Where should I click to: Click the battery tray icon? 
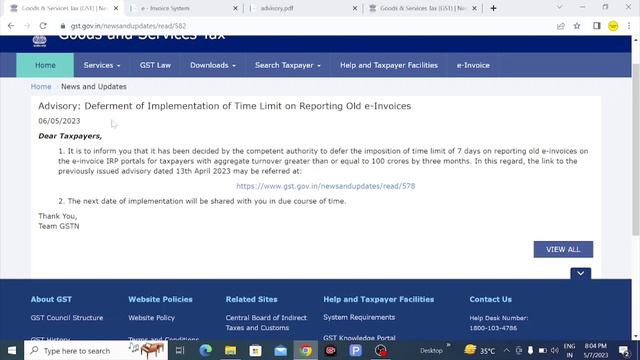tap(542, 351)
